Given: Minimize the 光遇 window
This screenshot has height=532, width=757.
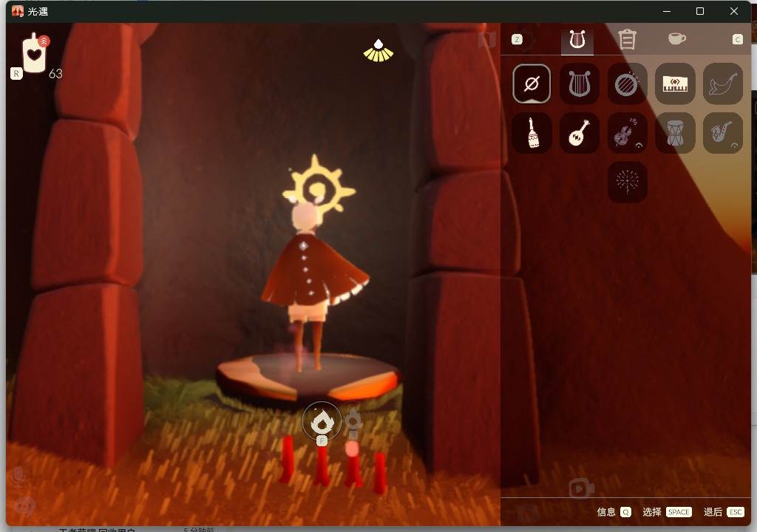Looking at the screenshot, I should coord(667,11).
